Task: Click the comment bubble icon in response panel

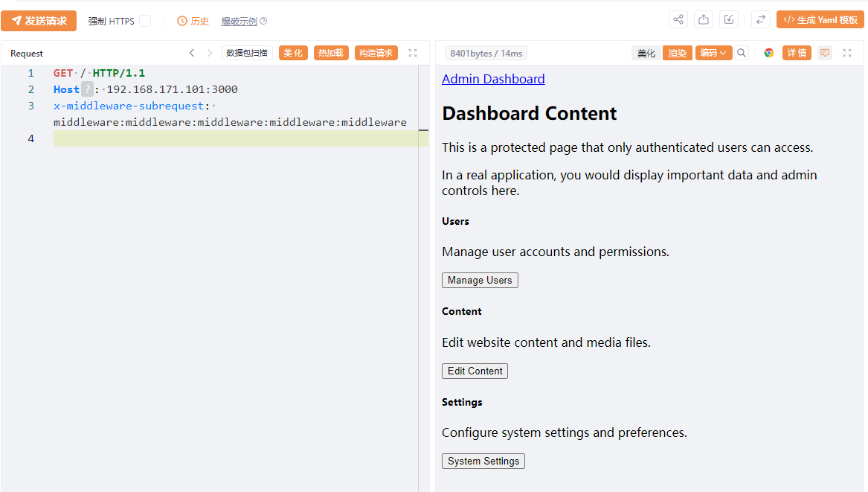Action: 824,53
